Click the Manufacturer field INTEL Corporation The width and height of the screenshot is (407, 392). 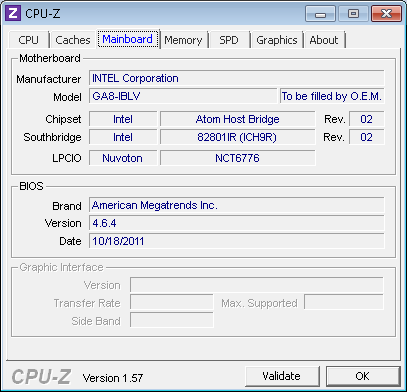tap(237, 78)
